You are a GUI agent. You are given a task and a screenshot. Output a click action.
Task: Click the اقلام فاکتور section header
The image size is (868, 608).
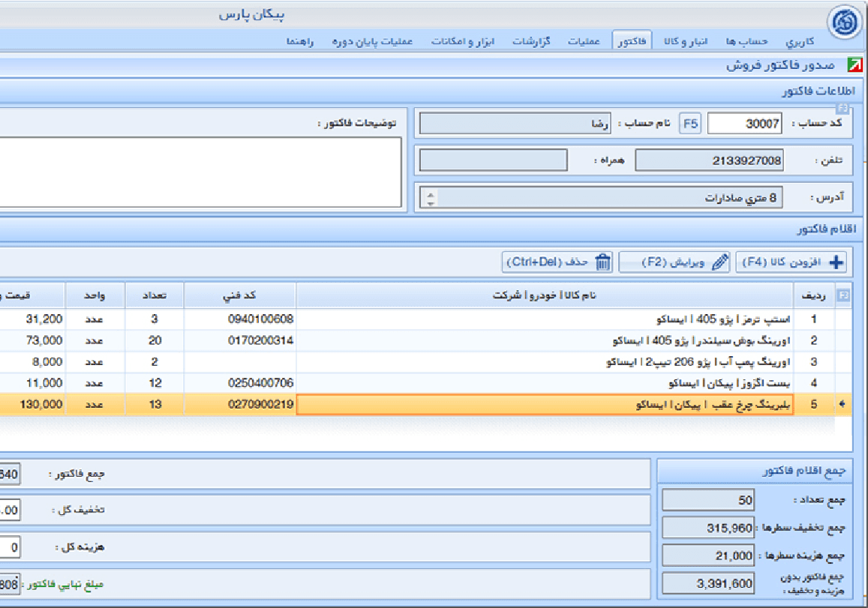432,229
